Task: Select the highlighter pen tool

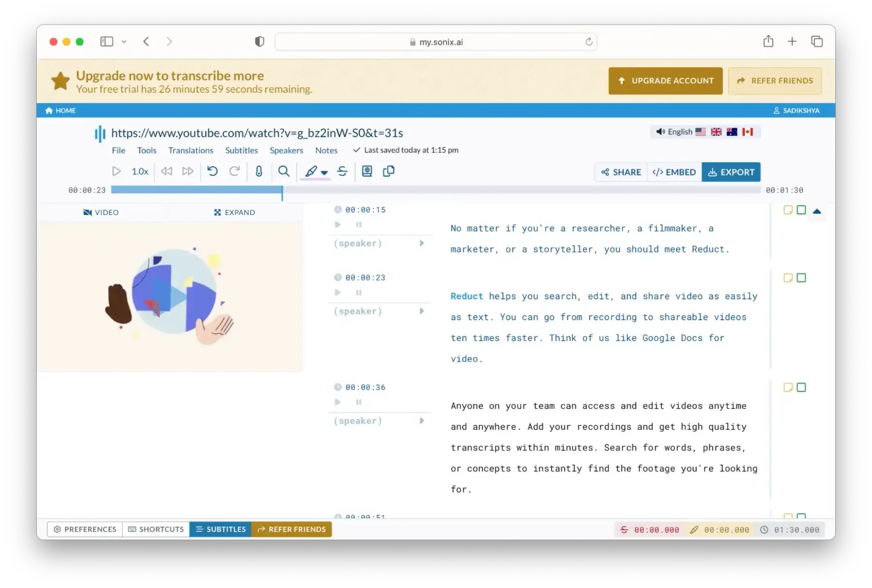Action: [311, 171]
